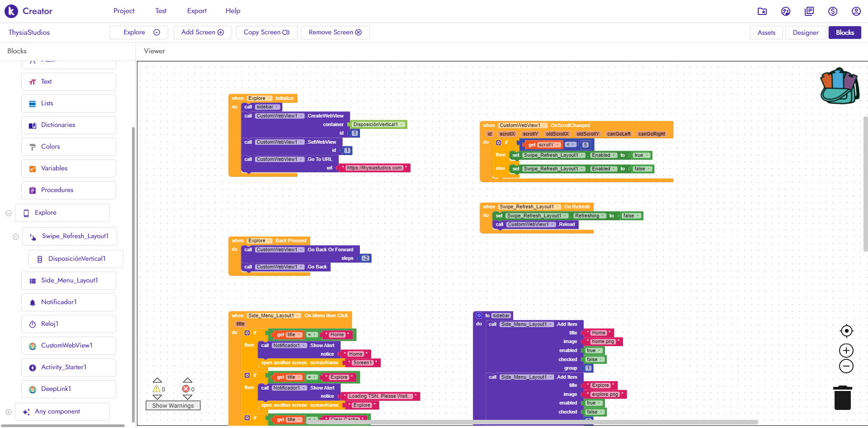Open the documentation icon in header
The image size is (868, 428).
coord(809,11)
